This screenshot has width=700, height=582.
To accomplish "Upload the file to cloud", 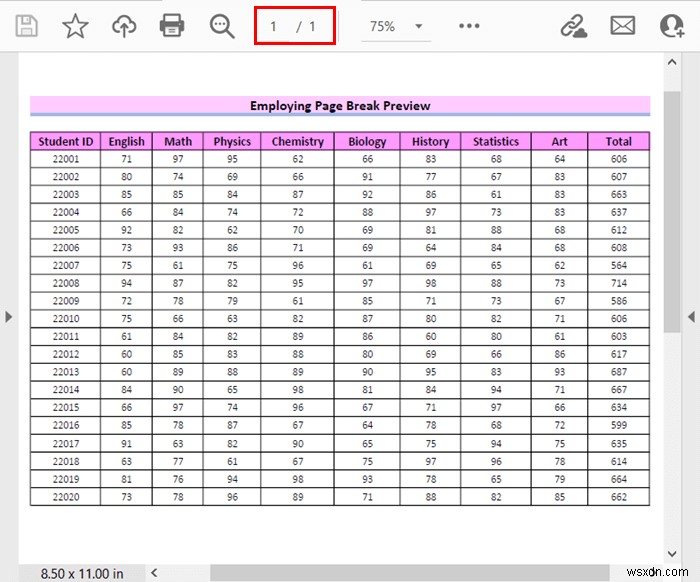I will coord(124,26).
